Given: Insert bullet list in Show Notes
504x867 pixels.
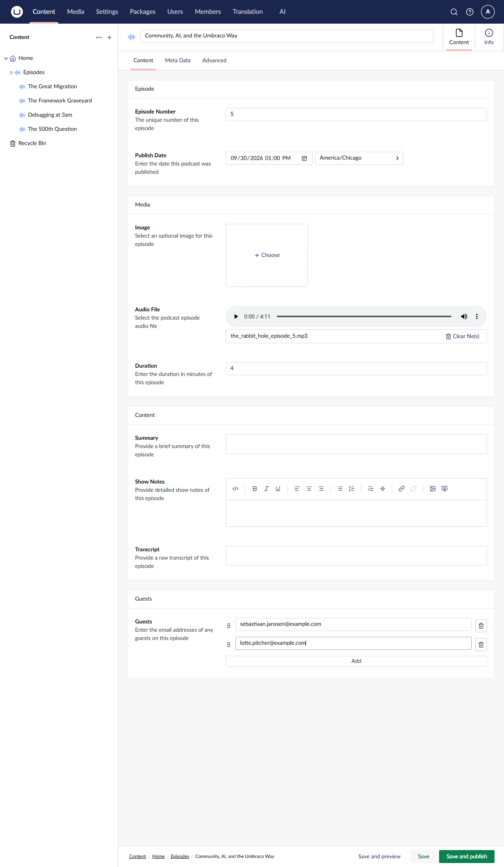Looking at the screenshot, I should click(340, 489).
